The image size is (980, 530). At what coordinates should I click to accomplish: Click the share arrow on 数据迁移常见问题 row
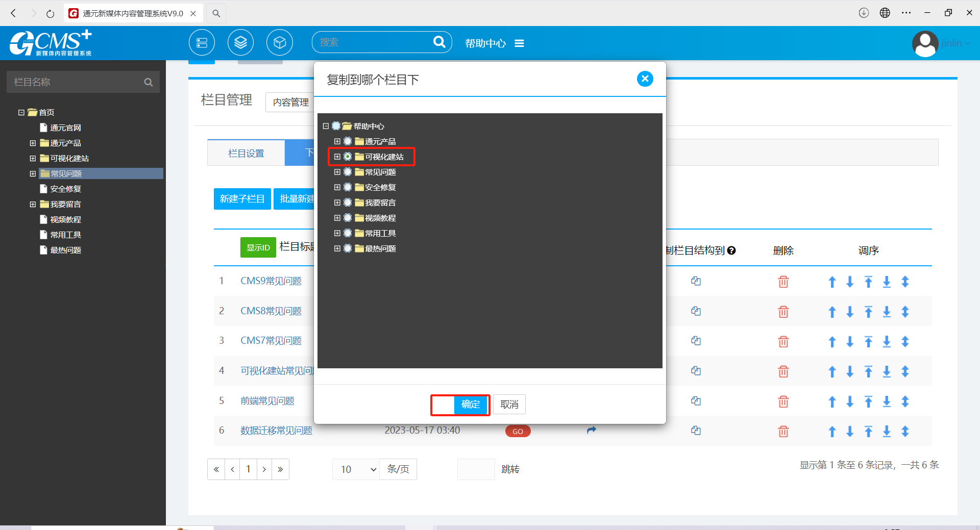tap(591, 431)
